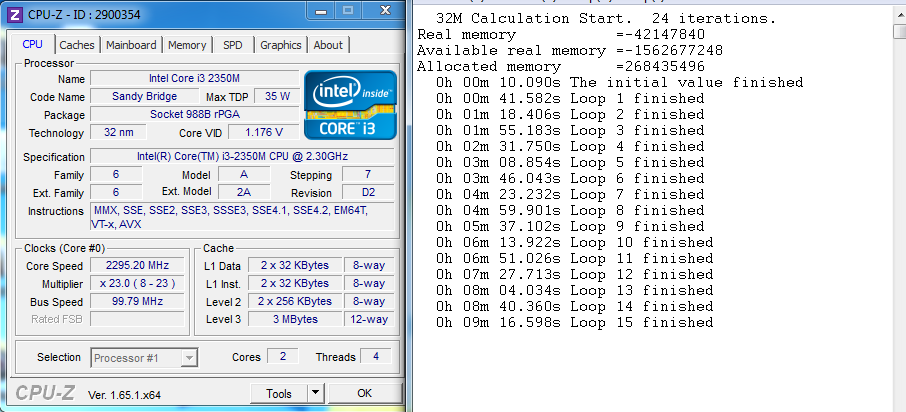
Task: Select the CPU tab
Action: pyautogui.click(x=32, y=44)
